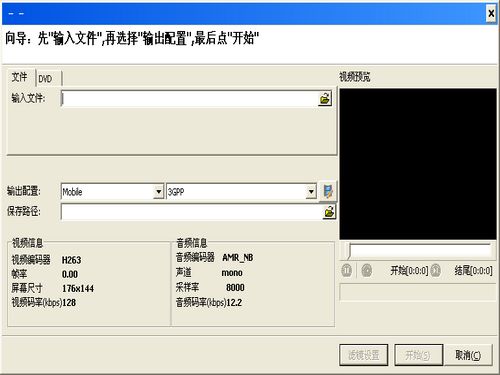
Task: Select the 176x144 screen size value
Action: tap(78, 288)
